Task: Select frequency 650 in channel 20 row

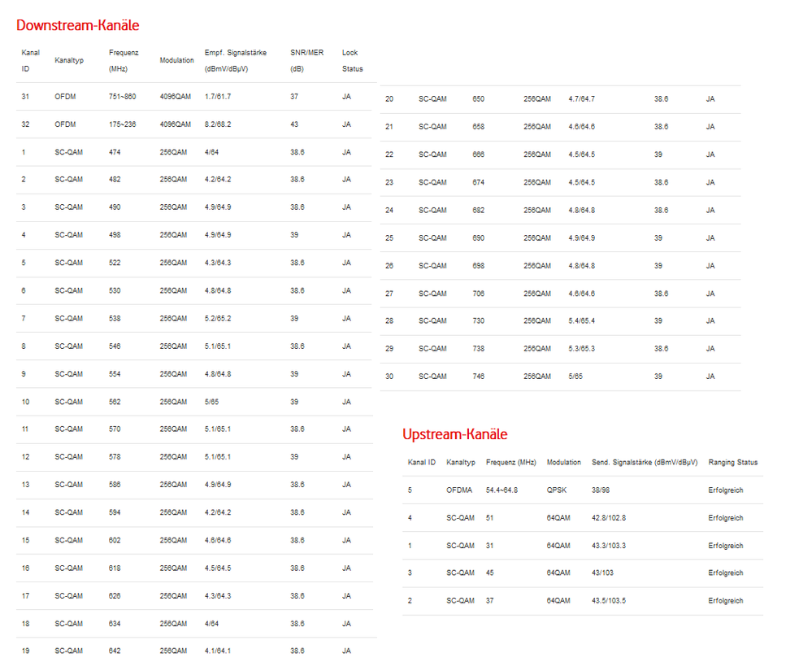Action: [479, 99]
